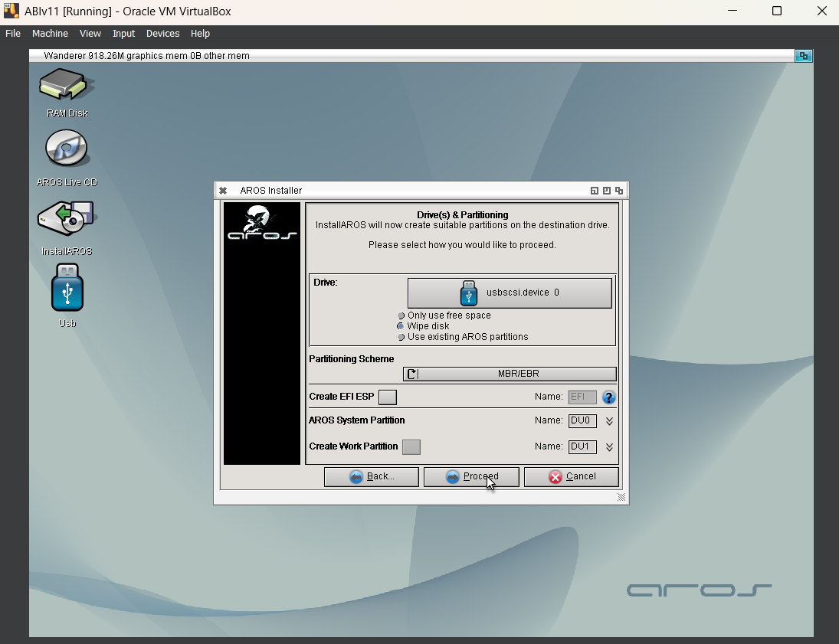Open the VirtualBox Input menu
839x644 pixels.
click(x=123, y=33)
